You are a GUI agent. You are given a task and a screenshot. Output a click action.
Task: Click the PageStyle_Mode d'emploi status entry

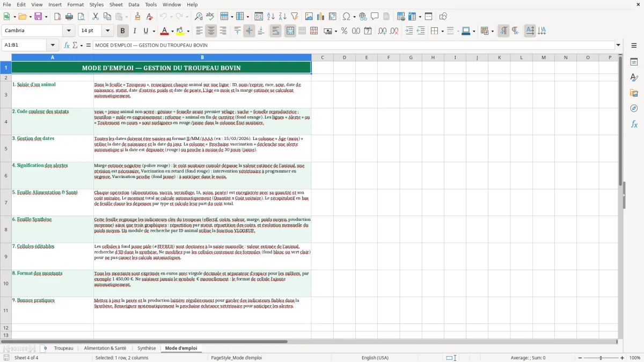point(237,358)
